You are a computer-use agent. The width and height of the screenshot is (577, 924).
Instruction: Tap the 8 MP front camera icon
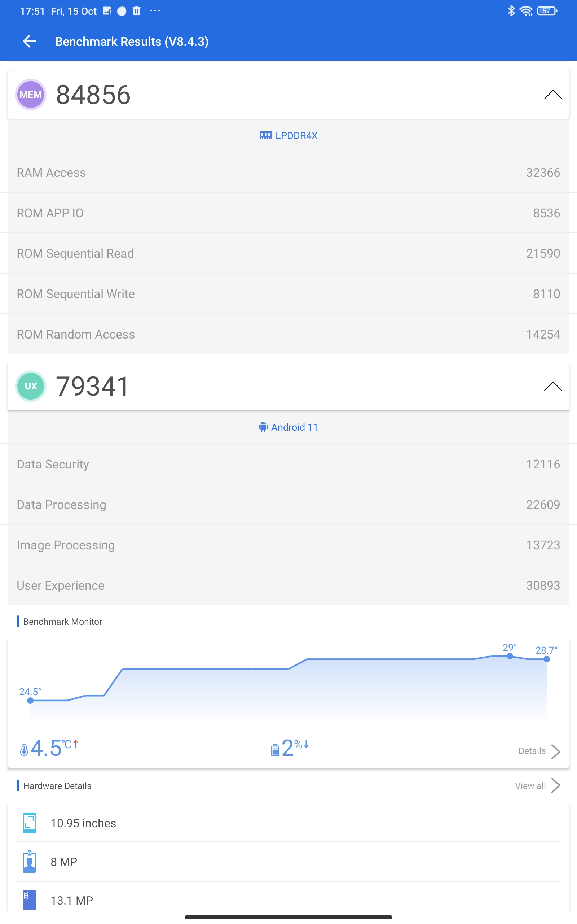pyautogui.click(x=29, y=862)
